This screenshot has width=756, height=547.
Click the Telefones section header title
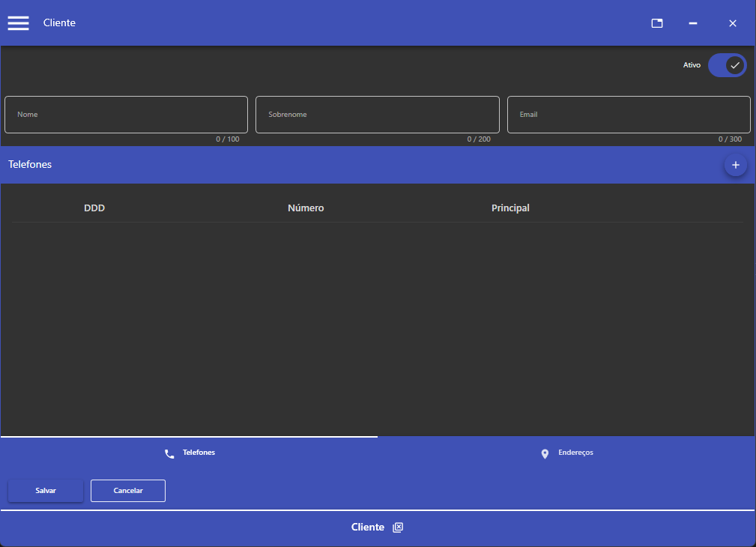click(30, 164)
